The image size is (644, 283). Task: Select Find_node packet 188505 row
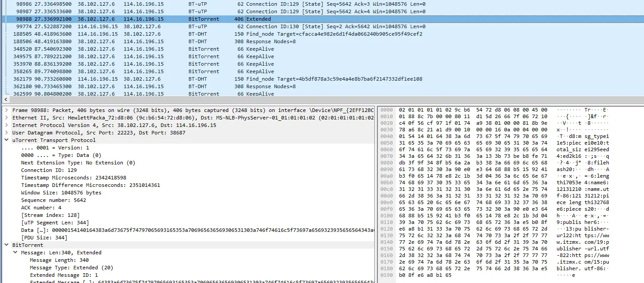click(x=322, y=34)
